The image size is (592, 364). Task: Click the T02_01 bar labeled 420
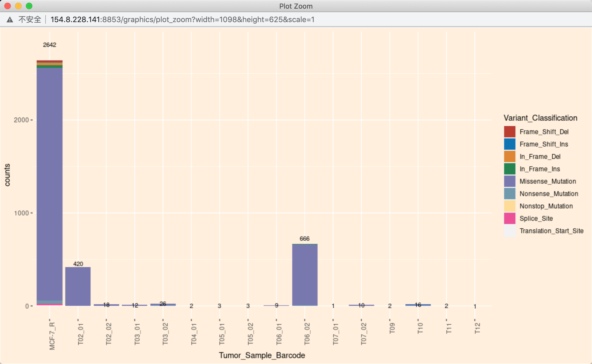click(78, 286)
